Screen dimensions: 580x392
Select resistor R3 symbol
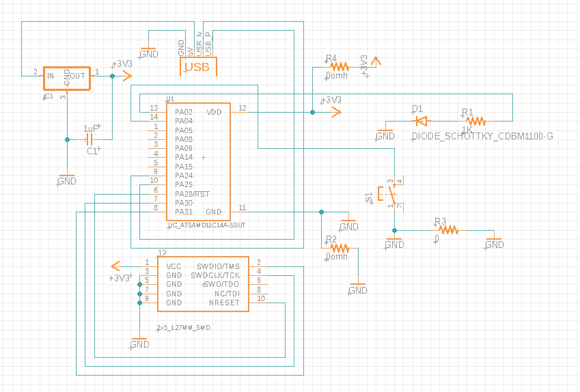[448, 230]
